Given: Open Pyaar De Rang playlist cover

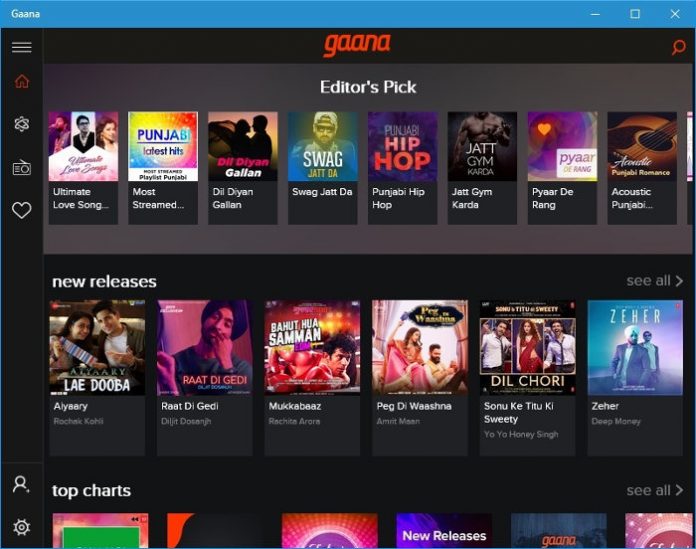Looking at the screenshot, I should pyautogui.click(x=562, y=146).
